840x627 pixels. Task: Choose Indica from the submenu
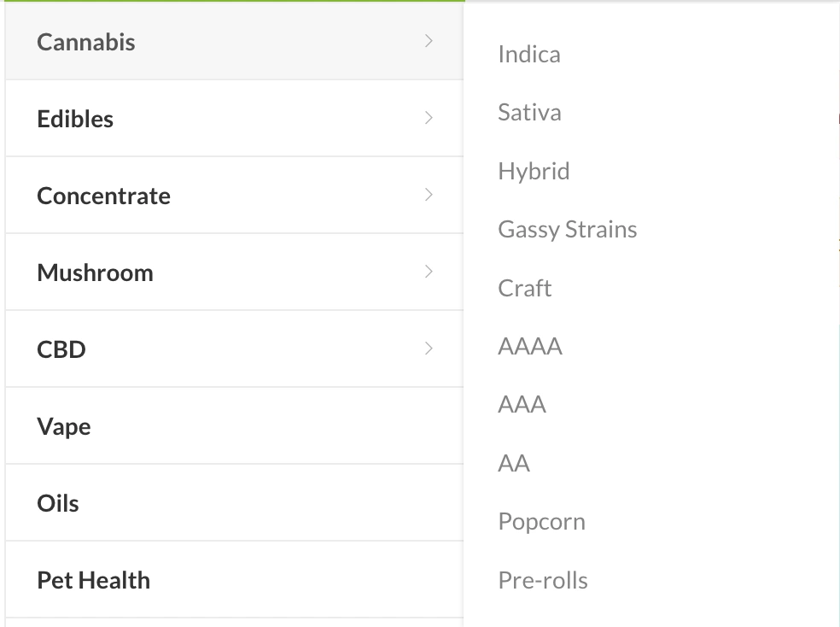pyautogui.click(x=529, y=55)
